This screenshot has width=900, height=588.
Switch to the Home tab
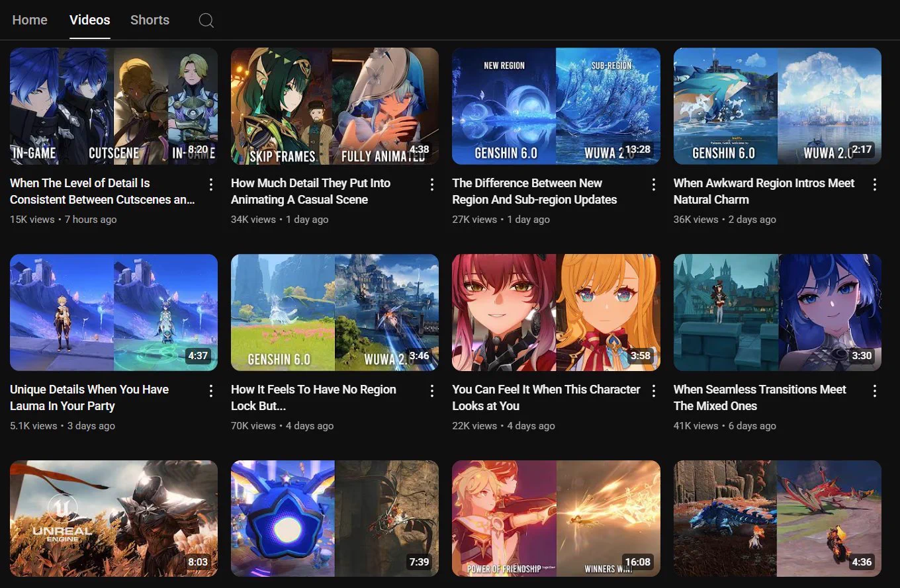pos(30,20)
